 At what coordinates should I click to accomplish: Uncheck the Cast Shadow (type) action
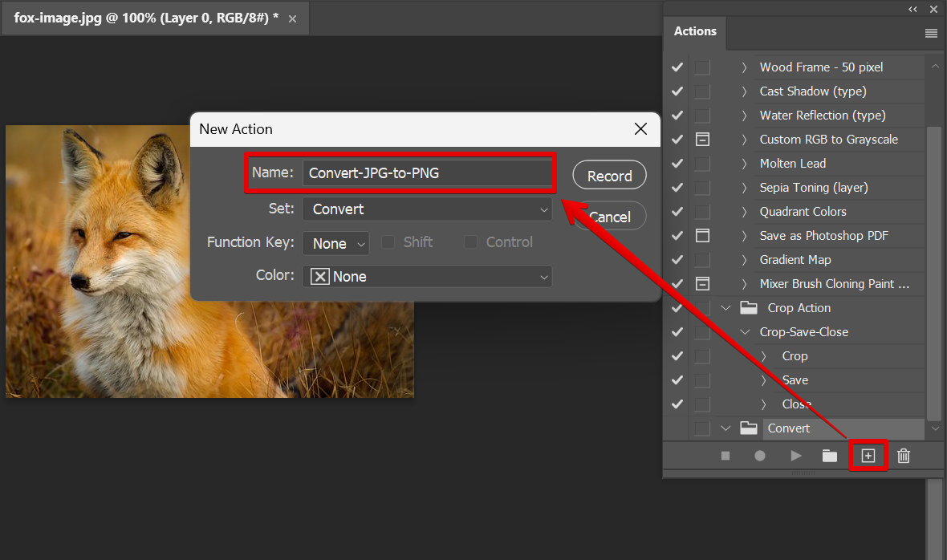(x=677, y=91)
